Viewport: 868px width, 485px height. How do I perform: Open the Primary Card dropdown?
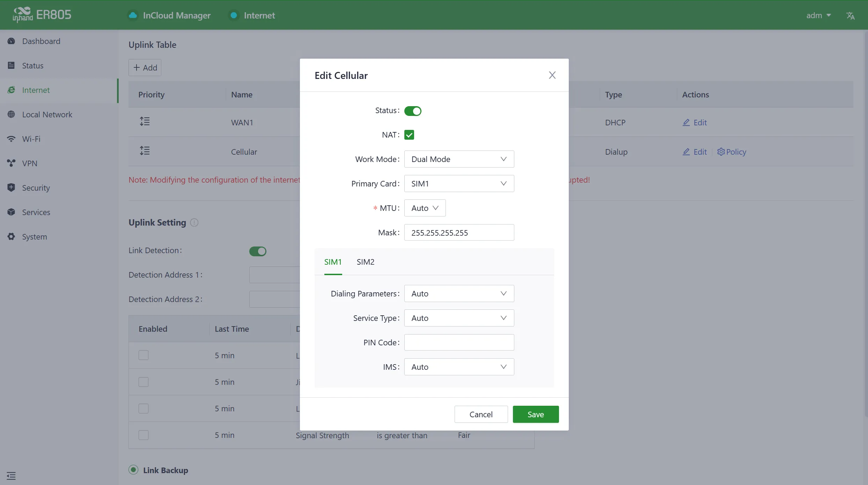click(x=459, y=184)
